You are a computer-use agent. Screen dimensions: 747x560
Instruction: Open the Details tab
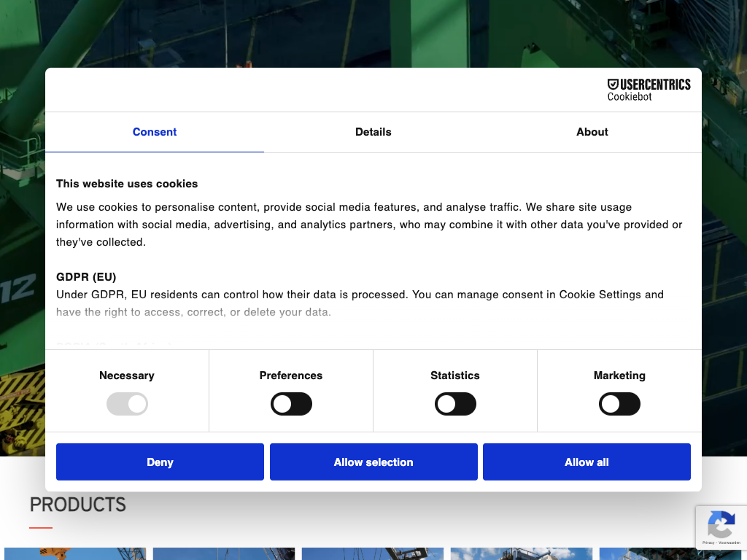[x=373, y=132]
